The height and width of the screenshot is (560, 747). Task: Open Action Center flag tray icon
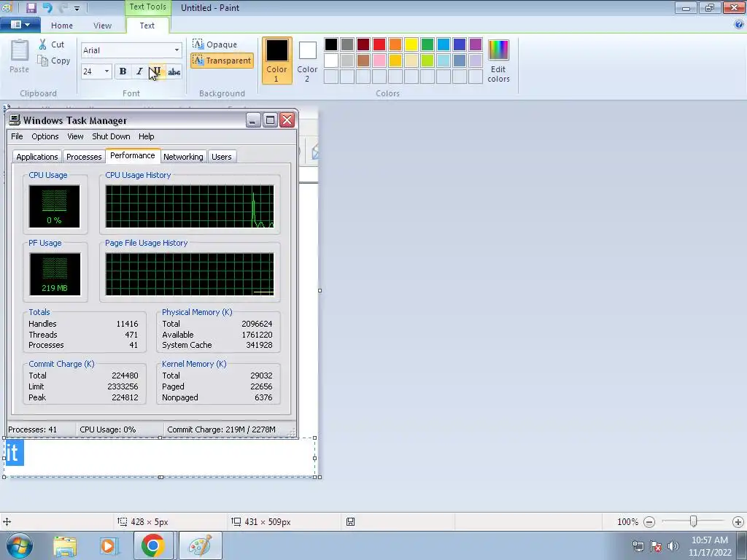tap(656, 546)
